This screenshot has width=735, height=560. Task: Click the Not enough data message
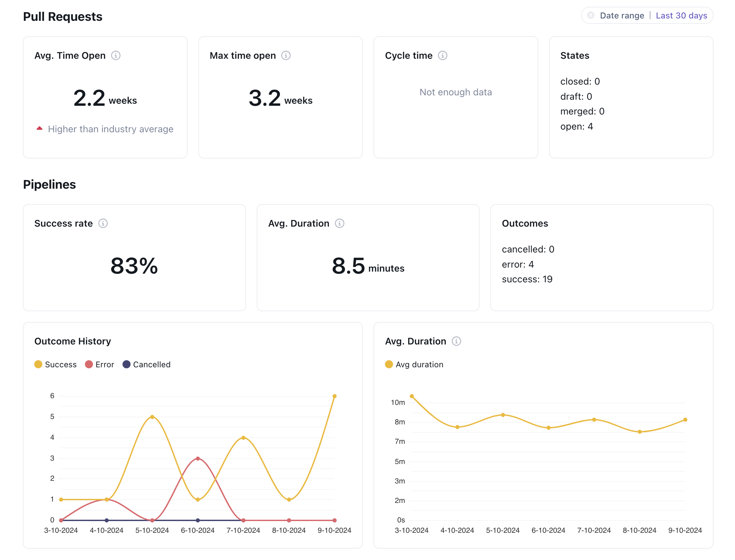pyautogui.click(x=456, y=92)
